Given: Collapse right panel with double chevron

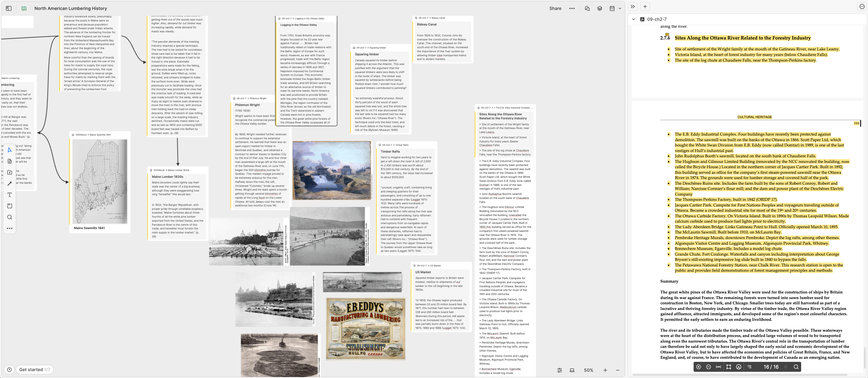Looking at the screenshot, I should [x=632, y=7].
